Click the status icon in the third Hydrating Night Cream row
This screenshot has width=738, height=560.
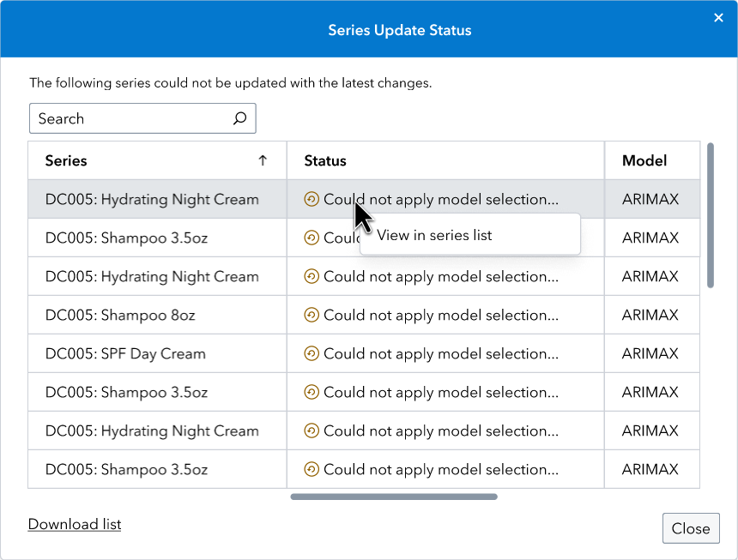point(311,431)
